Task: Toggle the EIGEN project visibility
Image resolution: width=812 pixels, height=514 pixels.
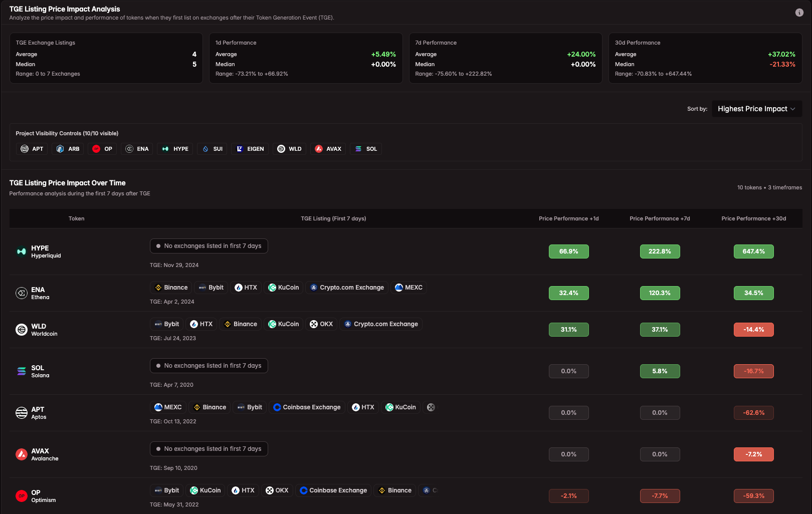Action: pos(250,148)
